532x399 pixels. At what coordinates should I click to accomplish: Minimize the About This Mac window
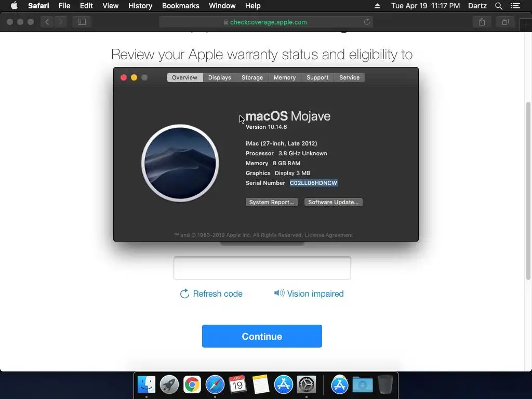[x=134, y=77]
